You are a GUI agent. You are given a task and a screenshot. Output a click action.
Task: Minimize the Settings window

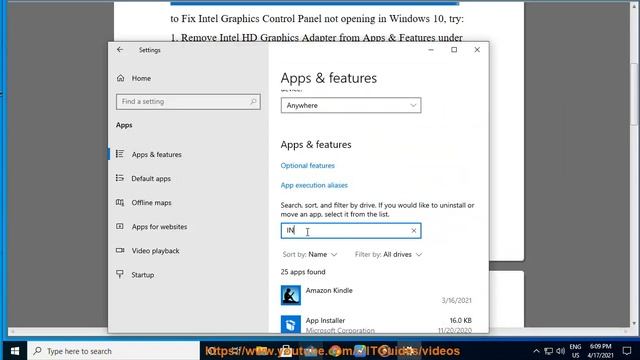pos(431,50)
